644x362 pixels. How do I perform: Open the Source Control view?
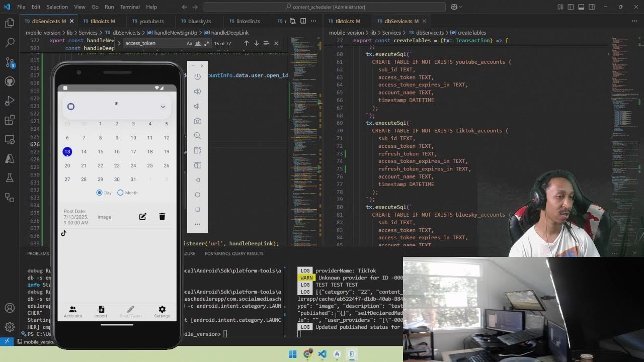(10, 62)
